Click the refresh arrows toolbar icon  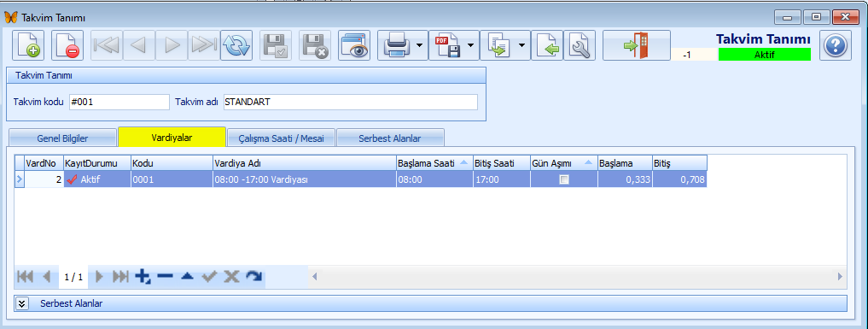click(x=236, y=45)
